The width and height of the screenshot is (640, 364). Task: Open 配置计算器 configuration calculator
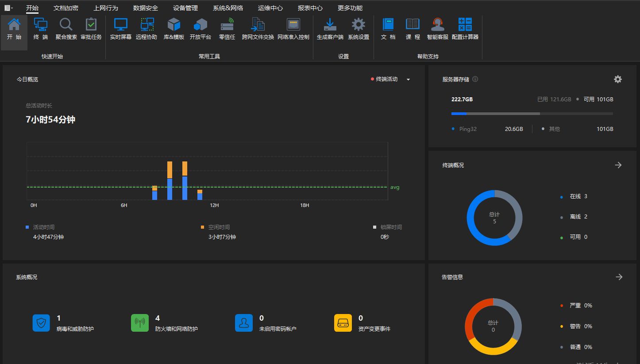[x=465, y=30]
